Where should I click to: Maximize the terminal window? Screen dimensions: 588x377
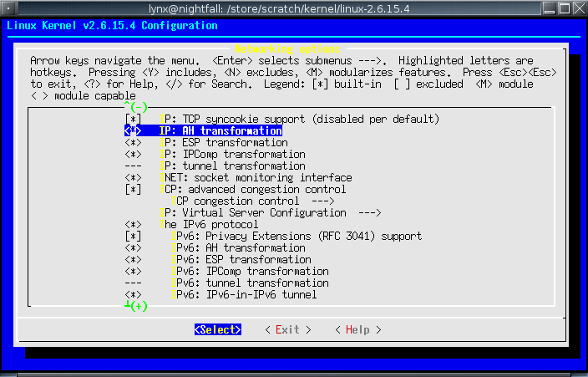coord(563,8)
